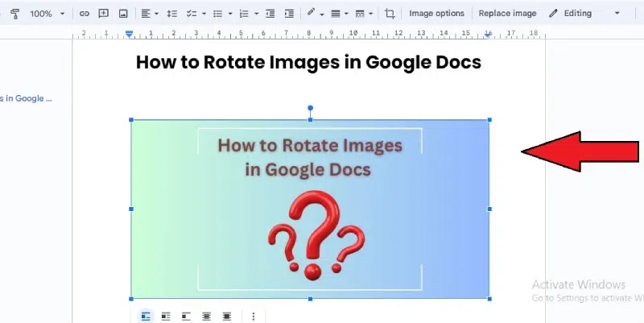Viewport: 644px width, 323px height.
Task: Click the pencil icon beside Editing
Action: tap(553, 13)
